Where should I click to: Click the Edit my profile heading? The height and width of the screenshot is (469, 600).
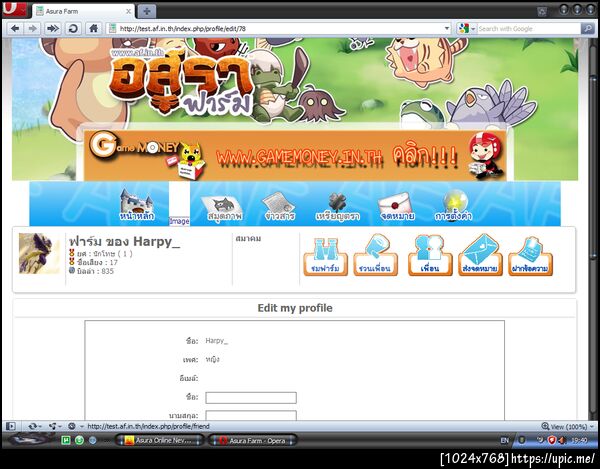click(295, 308)
